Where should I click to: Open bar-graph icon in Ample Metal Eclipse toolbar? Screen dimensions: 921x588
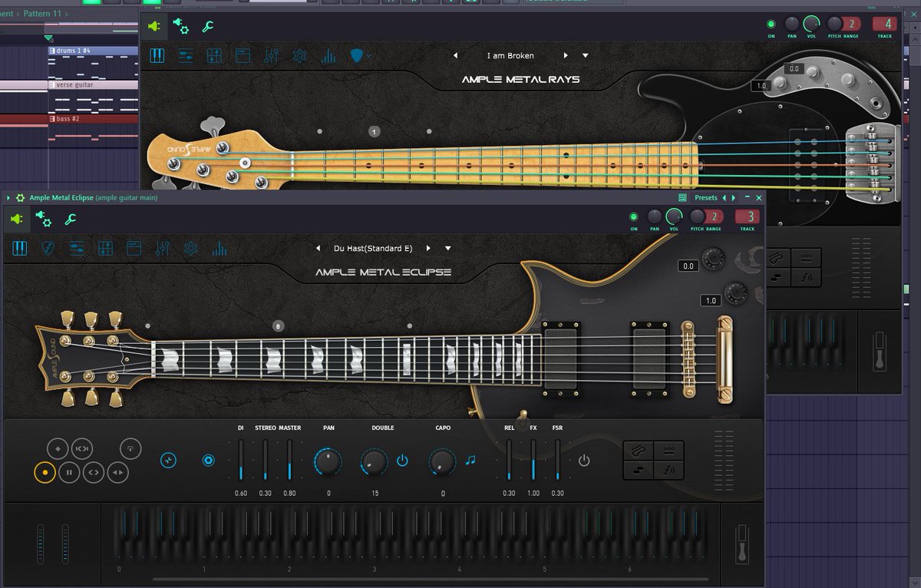220,248
